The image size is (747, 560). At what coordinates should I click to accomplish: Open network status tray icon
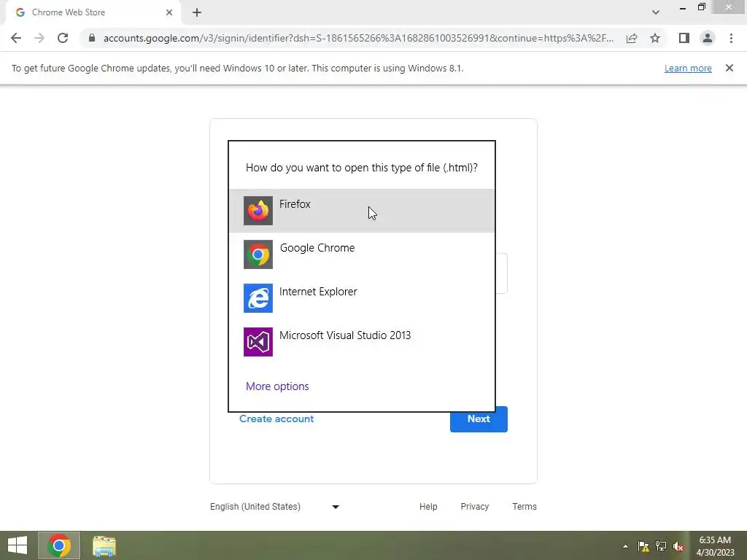tap(661, 546)
